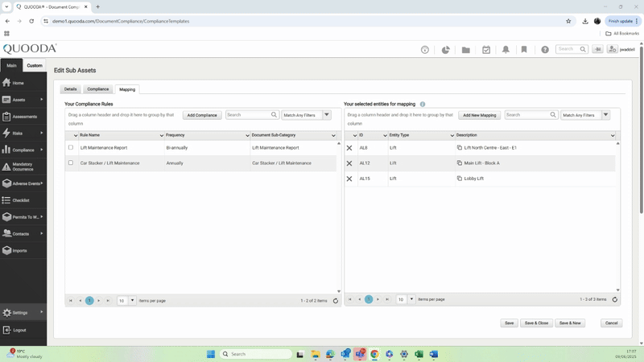Open Settings in the sidebar
Screen dimensions: 644x362
(x=23, y=312)
